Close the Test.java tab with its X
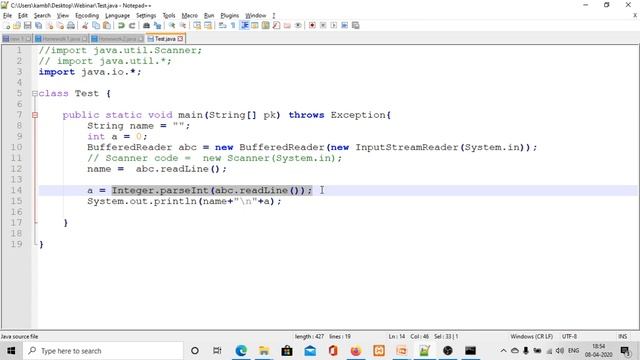 point(180,39)
